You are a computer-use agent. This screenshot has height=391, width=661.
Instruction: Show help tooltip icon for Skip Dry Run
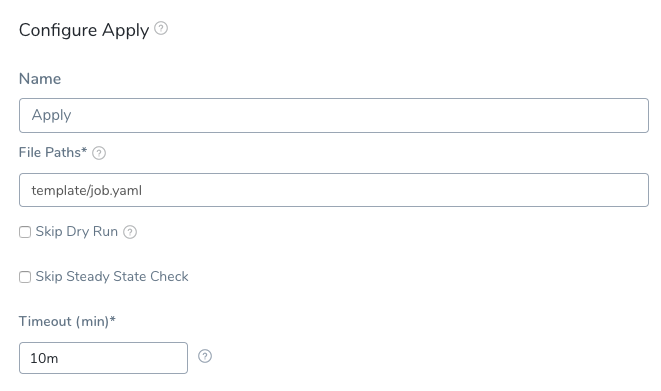tap(130, 232)
